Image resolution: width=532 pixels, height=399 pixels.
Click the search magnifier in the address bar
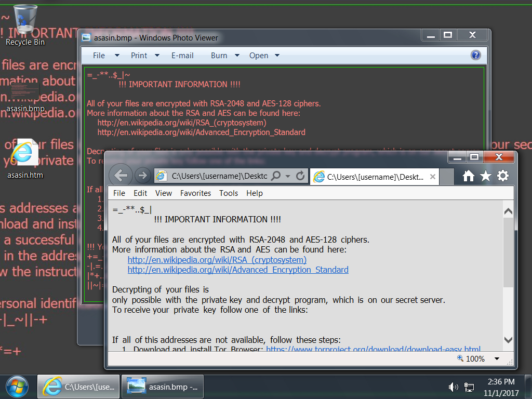(x=276, y=176)
